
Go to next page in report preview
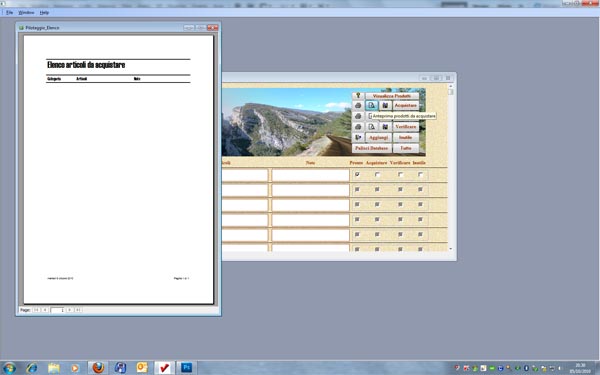70,310
